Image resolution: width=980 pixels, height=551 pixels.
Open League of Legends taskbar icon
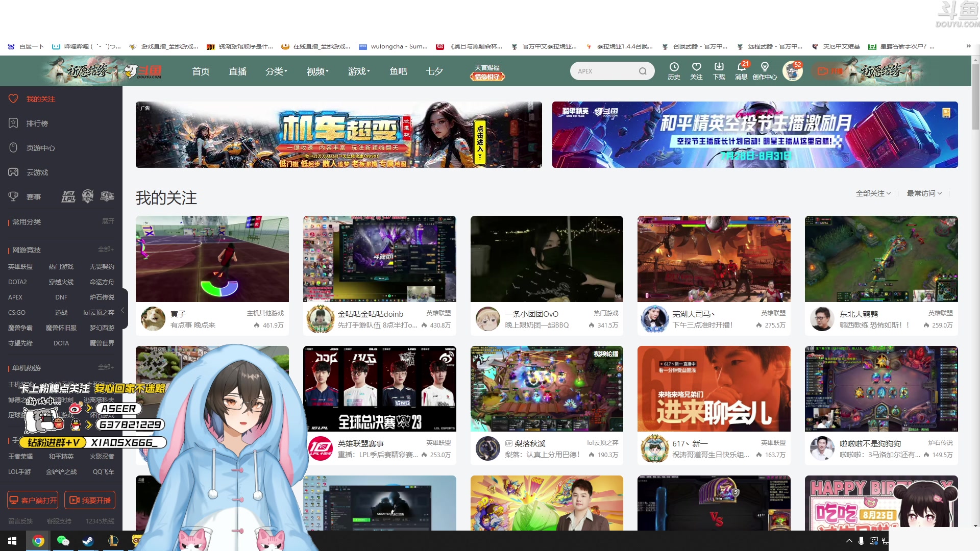click(113, 541)
